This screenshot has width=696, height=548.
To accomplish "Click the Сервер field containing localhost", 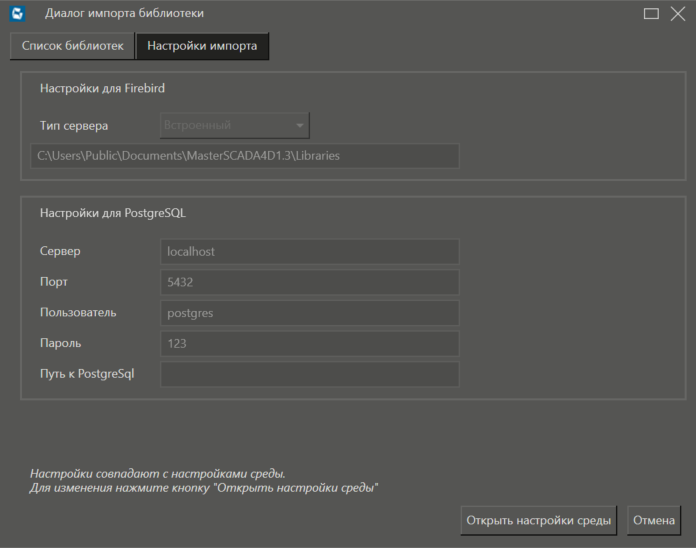I will click(x=309, y=252).
